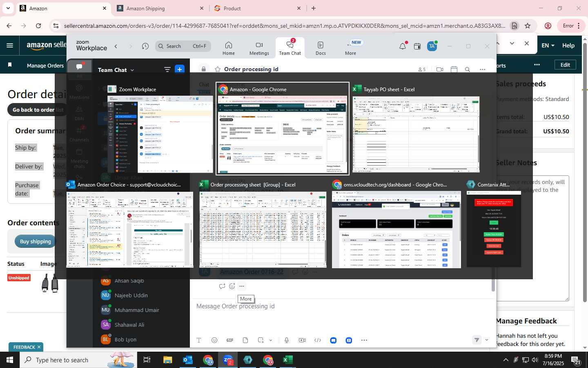Open Zoom history clock icon
The image size is (588, 368).
(x=145, y=46)
